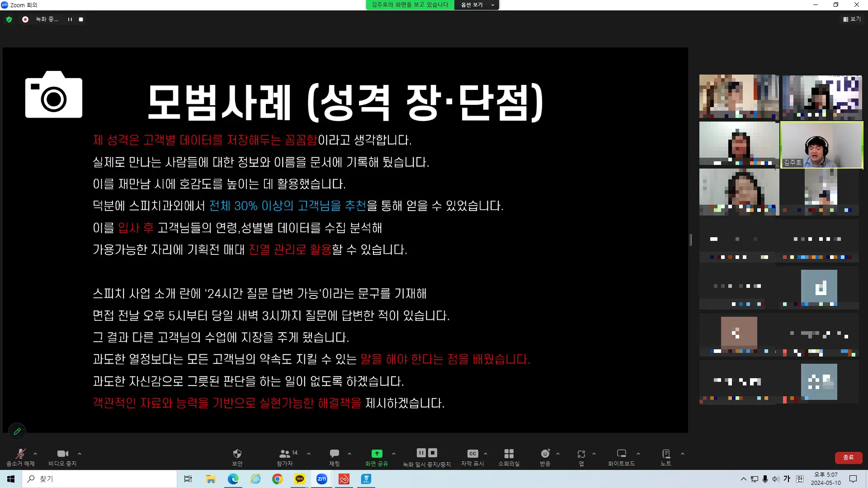868x488 pixels.
Task: Toggle the annotation pencil tool
Action: pyautogui.click(x=17, y=431)
